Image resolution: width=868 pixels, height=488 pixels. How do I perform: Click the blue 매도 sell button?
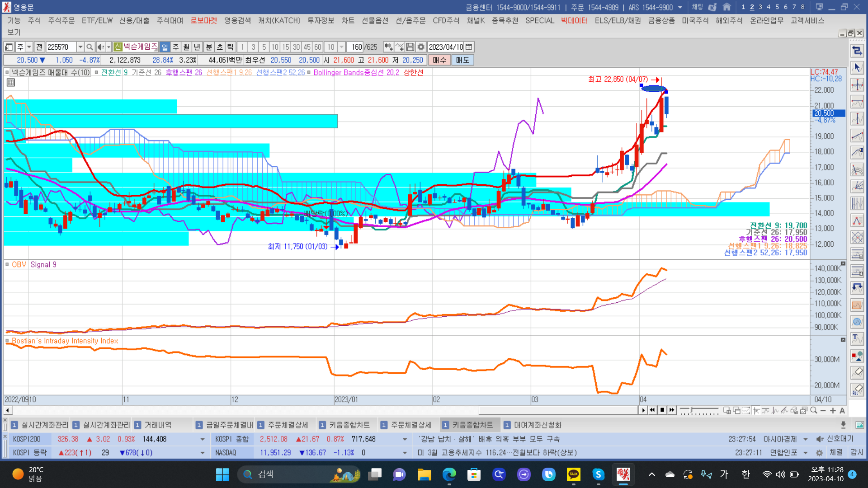[x=462, y=60]
